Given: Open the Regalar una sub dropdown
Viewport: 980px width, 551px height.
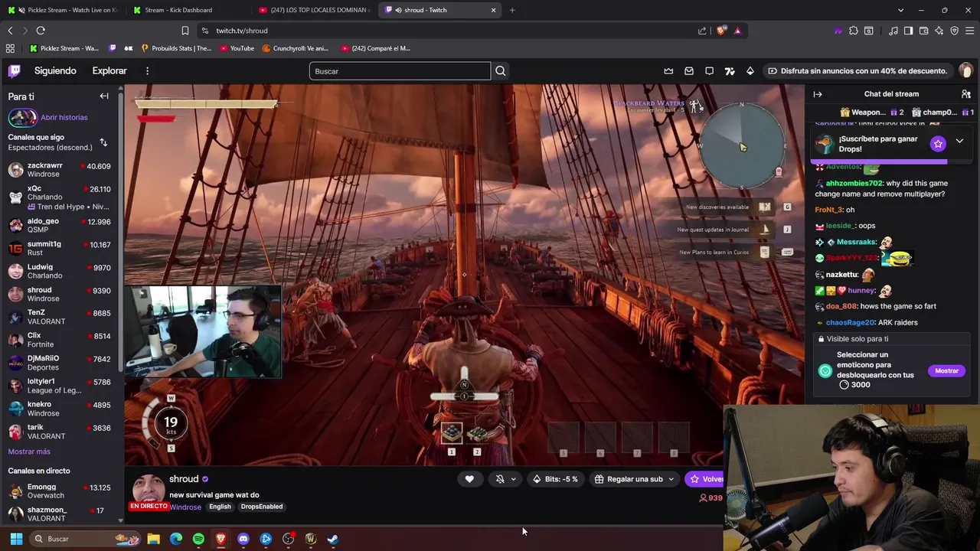Looking at the screenshot, I should 635,479.
